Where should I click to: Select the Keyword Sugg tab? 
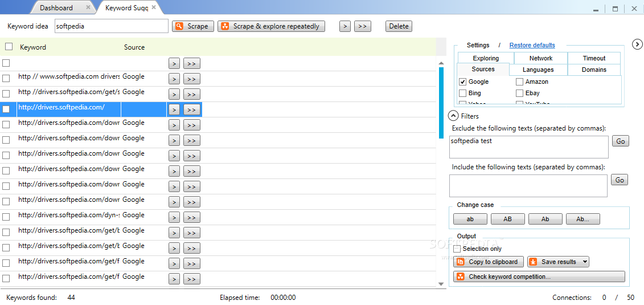(126, 8)
